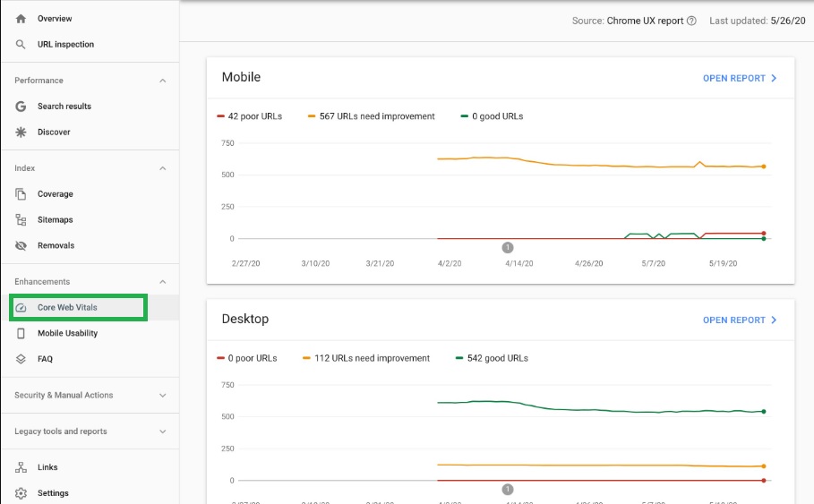
Task: Toggle 42 poor URLs legend in Mobile
Action: pos(249,116)
